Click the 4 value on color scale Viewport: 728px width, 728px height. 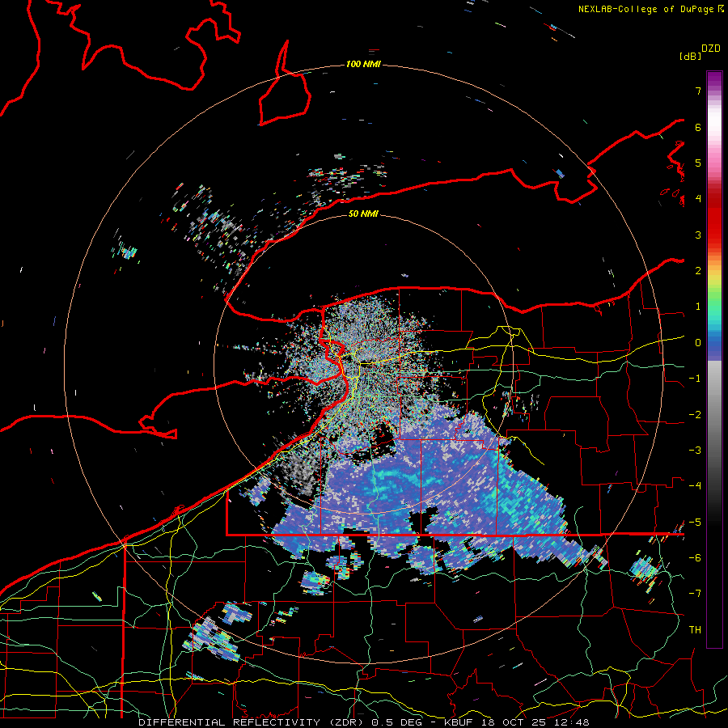click(x=698, y=199)
